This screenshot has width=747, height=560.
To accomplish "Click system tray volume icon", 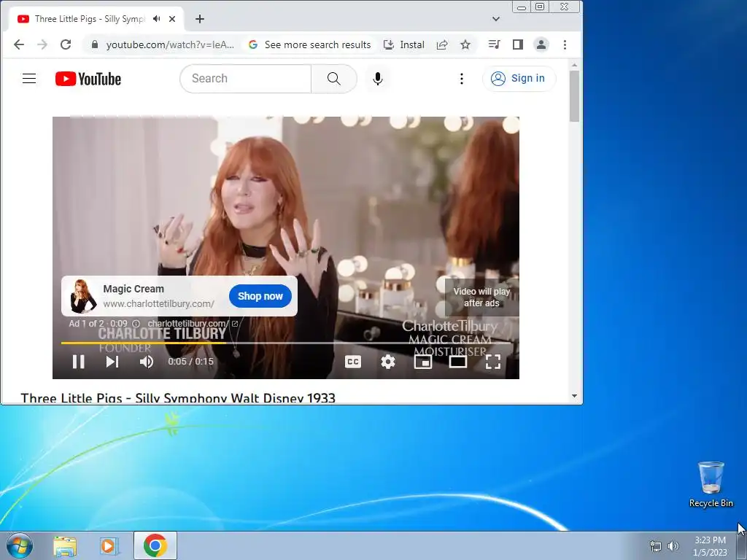I will coord(673,546).
